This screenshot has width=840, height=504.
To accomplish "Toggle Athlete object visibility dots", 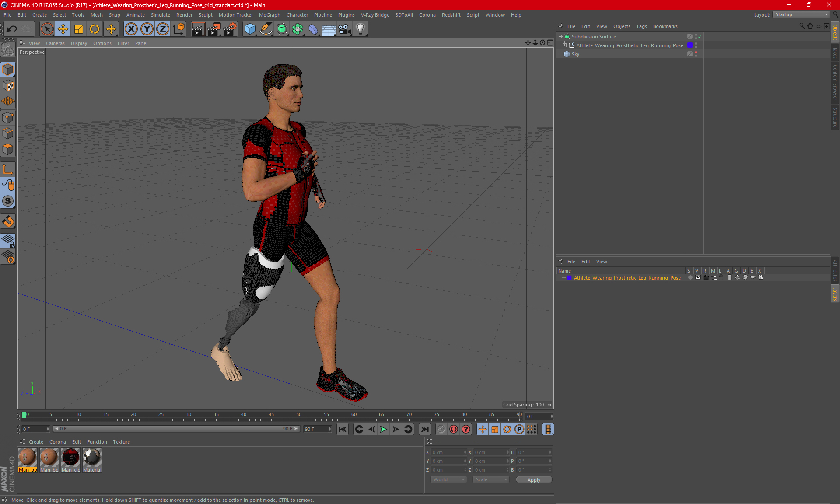I will (x=696, y=45).
